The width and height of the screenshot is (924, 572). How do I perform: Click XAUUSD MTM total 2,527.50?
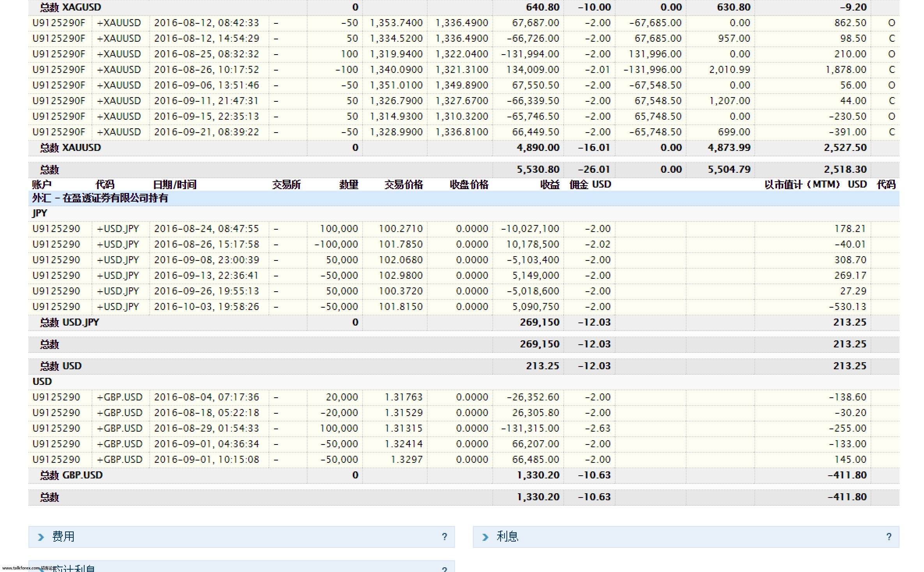pyautogui.click(x=845, y=148)
